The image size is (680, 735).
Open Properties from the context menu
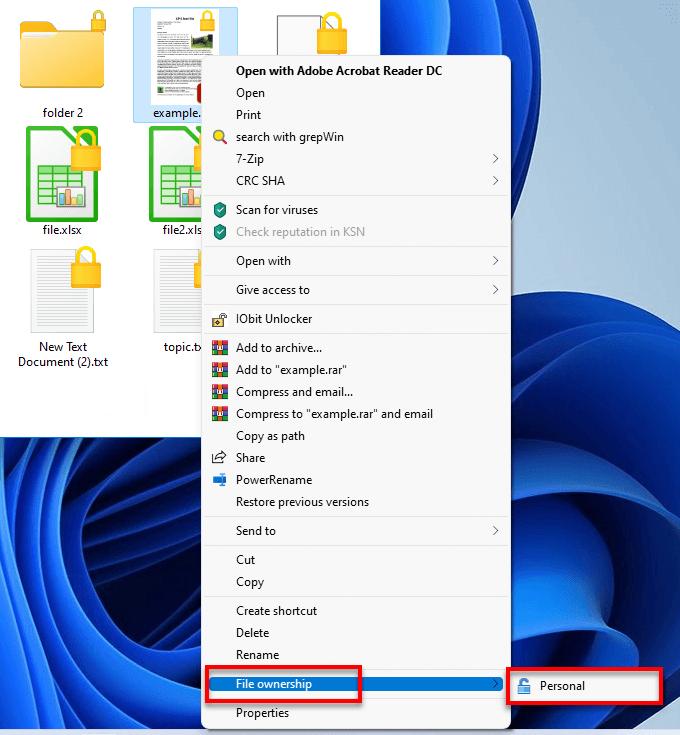click(262, 713)
